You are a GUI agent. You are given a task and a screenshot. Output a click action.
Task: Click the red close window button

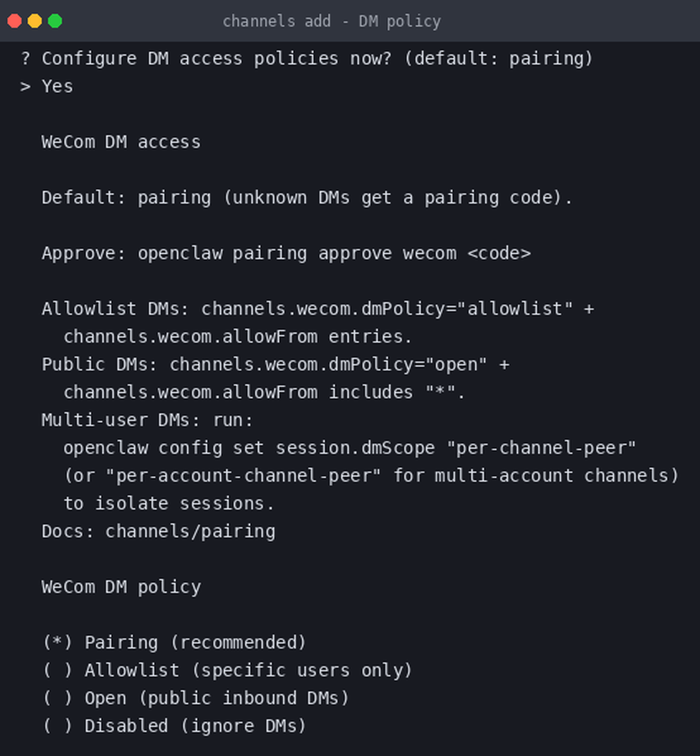[x=15, y=21]
